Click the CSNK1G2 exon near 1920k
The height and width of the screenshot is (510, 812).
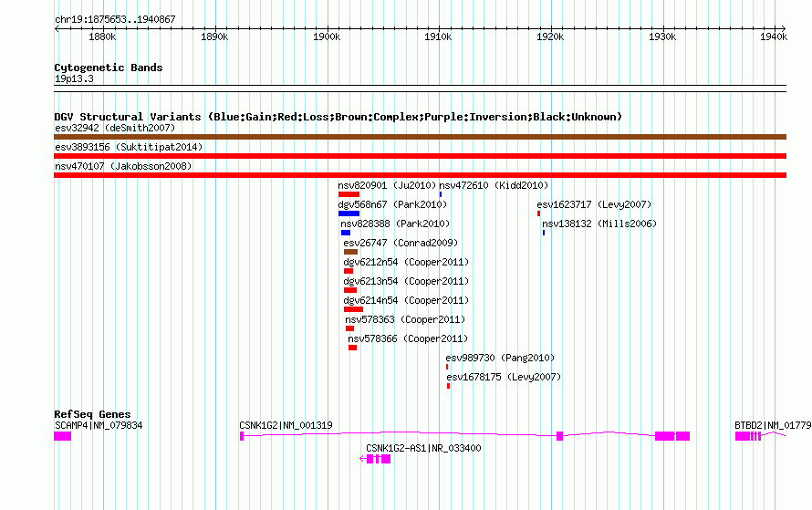coord(560,436)
